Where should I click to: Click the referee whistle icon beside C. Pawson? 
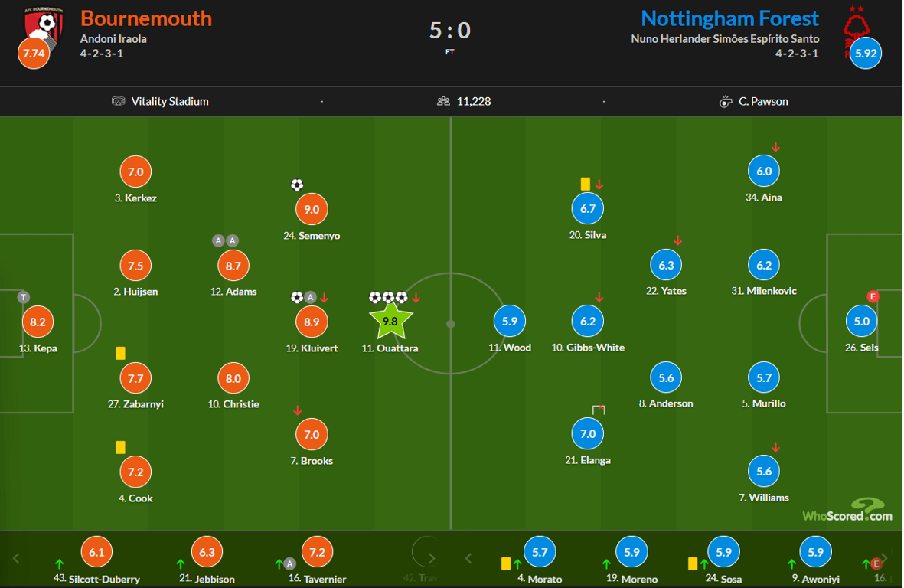tap(726, 101)
